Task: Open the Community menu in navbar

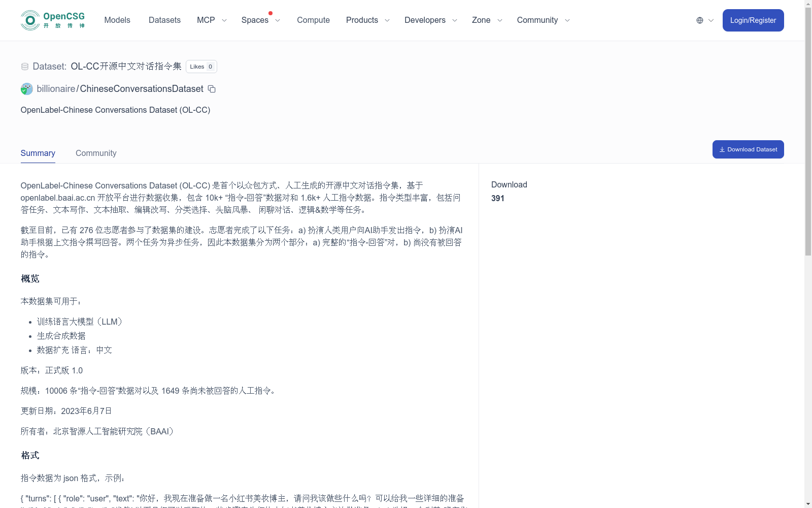Action: pyautogui.click(x=537, y=20)
